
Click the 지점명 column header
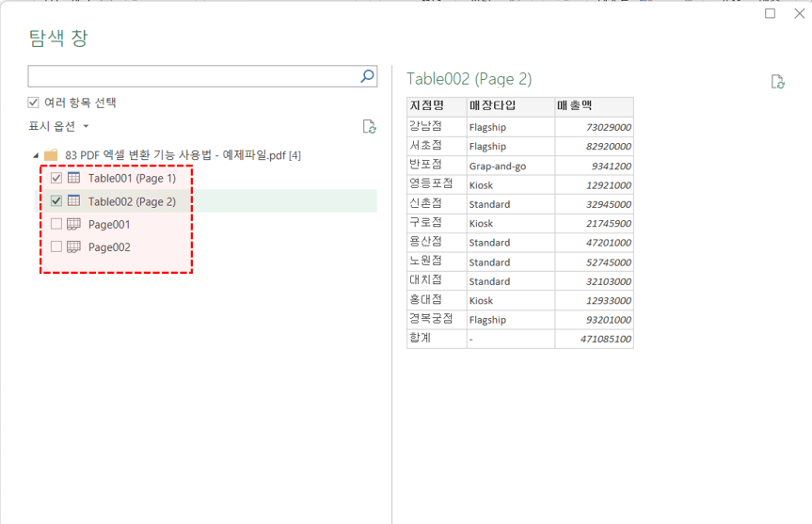(x=437, y=106)
